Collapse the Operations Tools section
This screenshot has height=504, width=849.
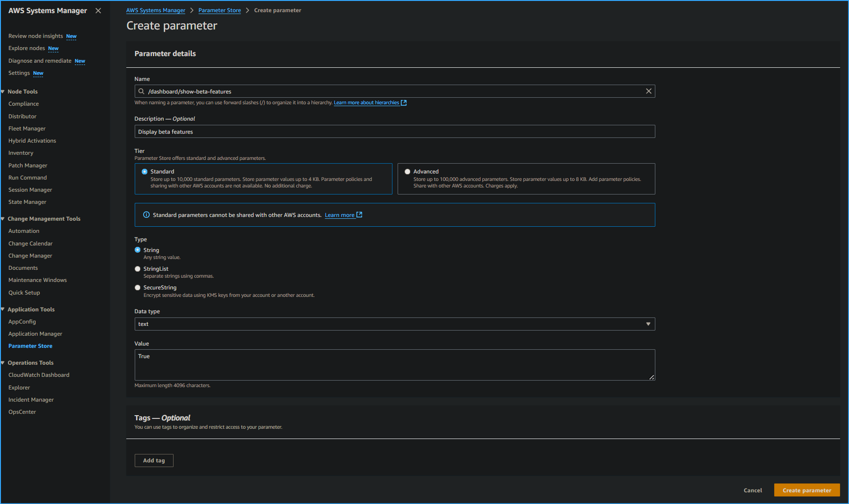[3, 362]
